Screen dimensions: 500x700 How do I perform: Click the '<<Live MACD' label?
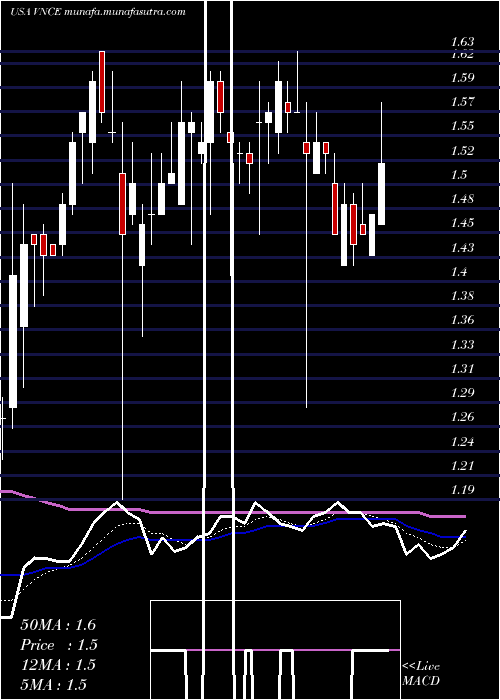tap(421, 673)
